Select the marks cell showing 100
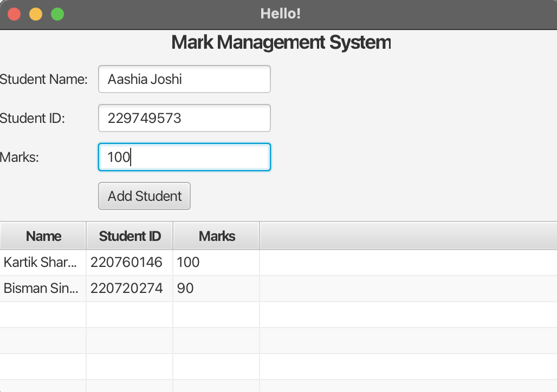This screenshot has width=557, height=392. click(x=216, y=262)
